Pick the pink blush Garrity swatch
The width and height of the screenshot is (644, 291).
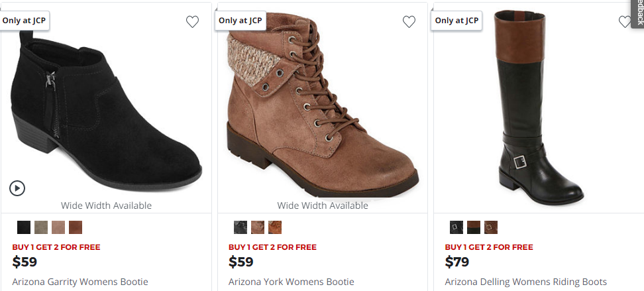pyautogui.click(x=58, y=227)
